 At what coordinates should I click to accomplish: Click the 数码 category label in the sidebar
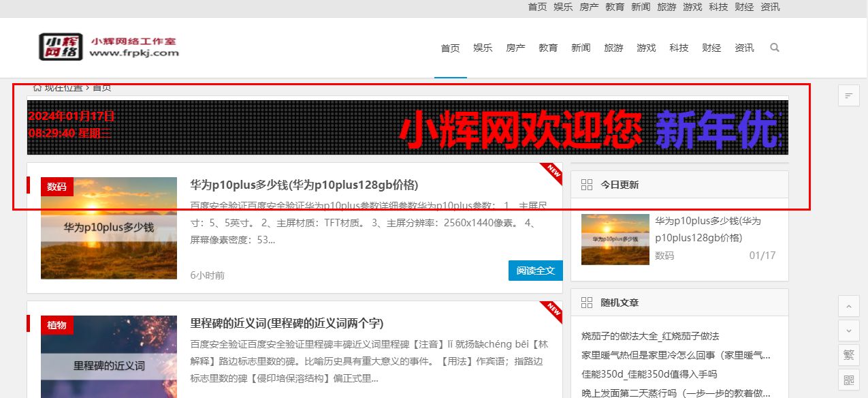[x=664, y=256]
